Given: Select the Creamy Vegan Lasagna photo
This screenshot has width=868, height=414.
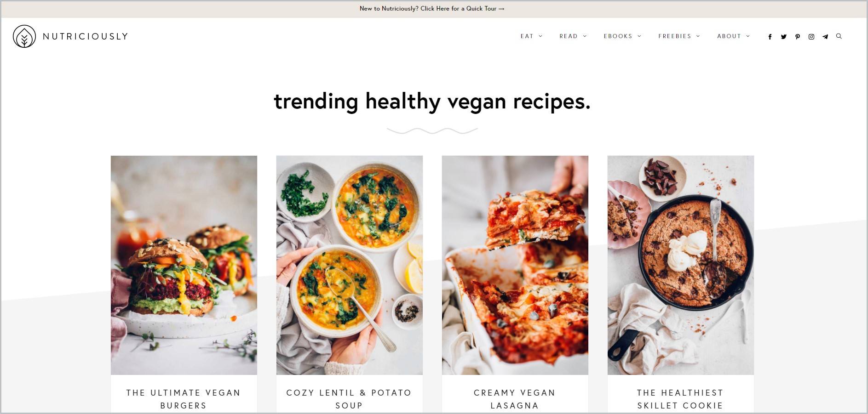Looking at the screenshot, I should click(515, 265).
